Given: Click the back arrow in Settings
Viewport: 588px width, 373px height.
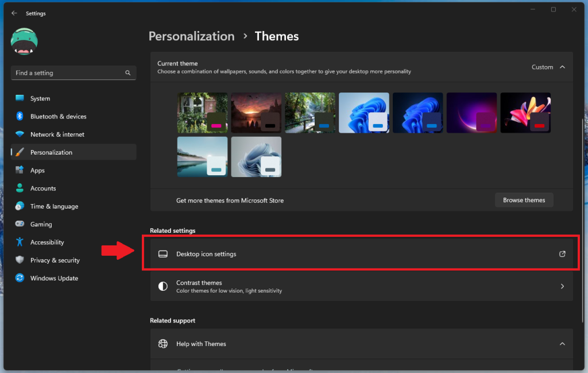Looking at the screenshot, I should (14, 13).
